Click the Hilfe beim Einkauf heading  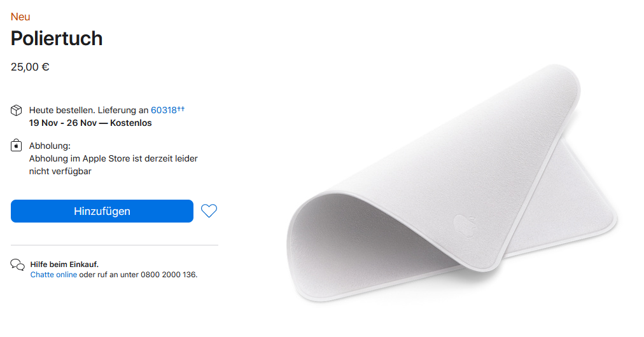(x=64, y=265)
